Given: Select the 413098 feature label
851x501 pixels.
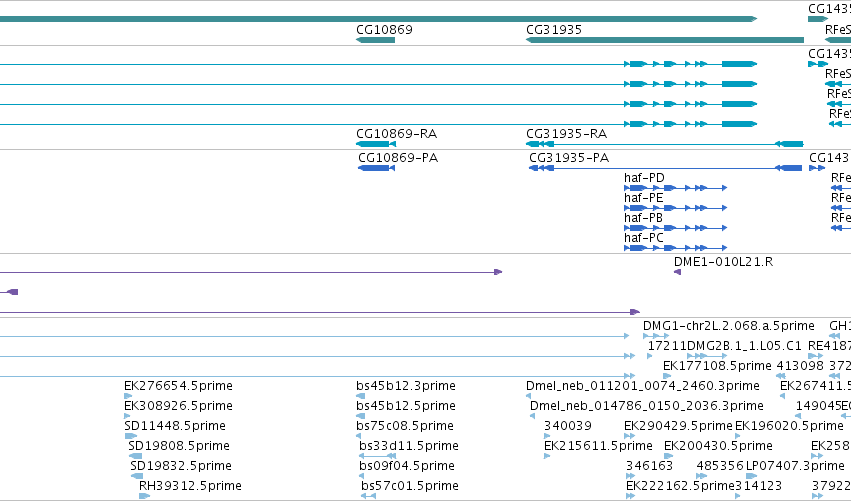Looking at the screenshot, I should pyautogui.click(x=800, y=366).
